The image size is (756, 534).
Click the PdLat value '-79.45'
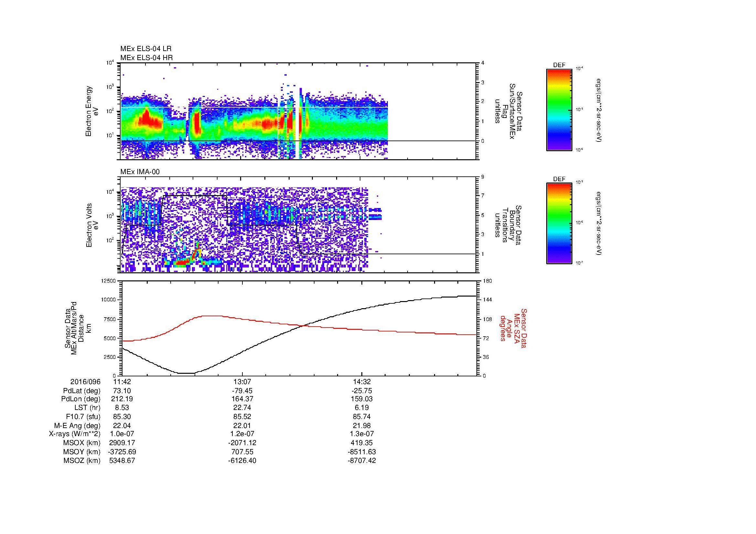click(x=242, y=391)
